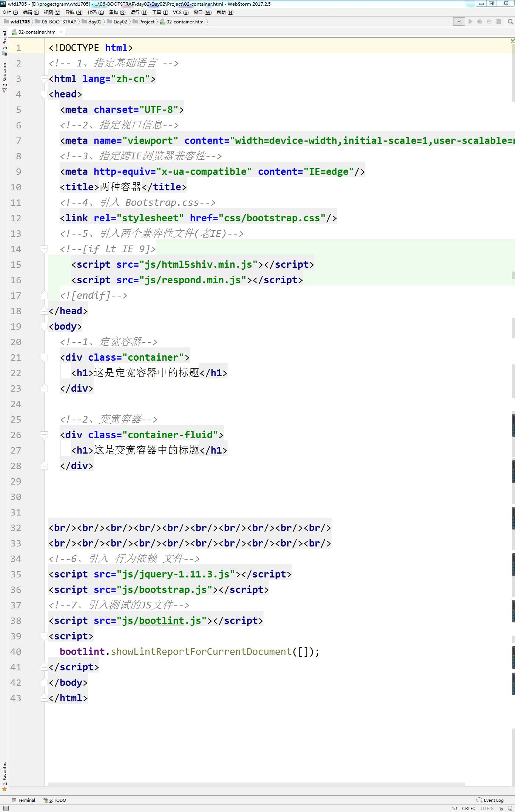Click 'css/bootstrap.css' href value
515x812 pixels.
coord(272,218)
